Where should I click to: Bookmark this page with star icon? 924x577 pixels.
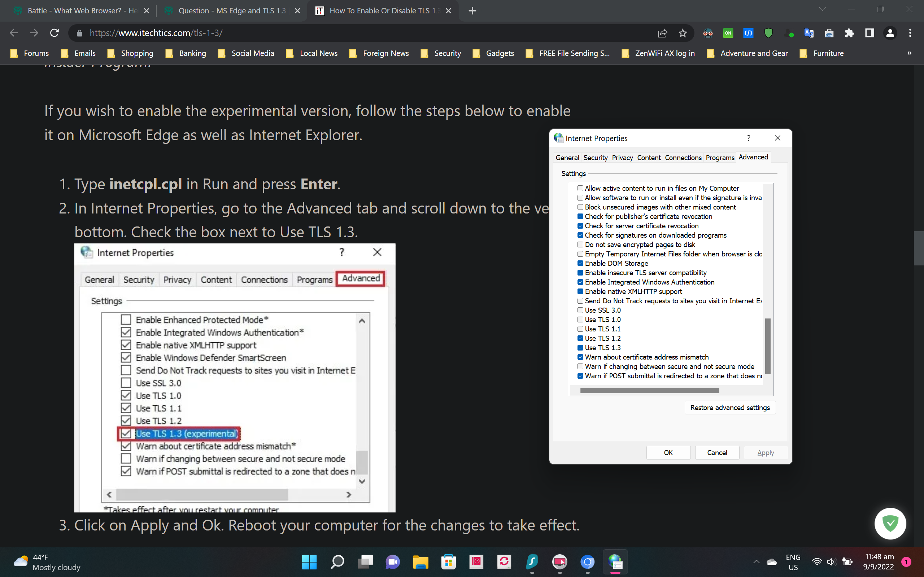[x=683, y=33]
